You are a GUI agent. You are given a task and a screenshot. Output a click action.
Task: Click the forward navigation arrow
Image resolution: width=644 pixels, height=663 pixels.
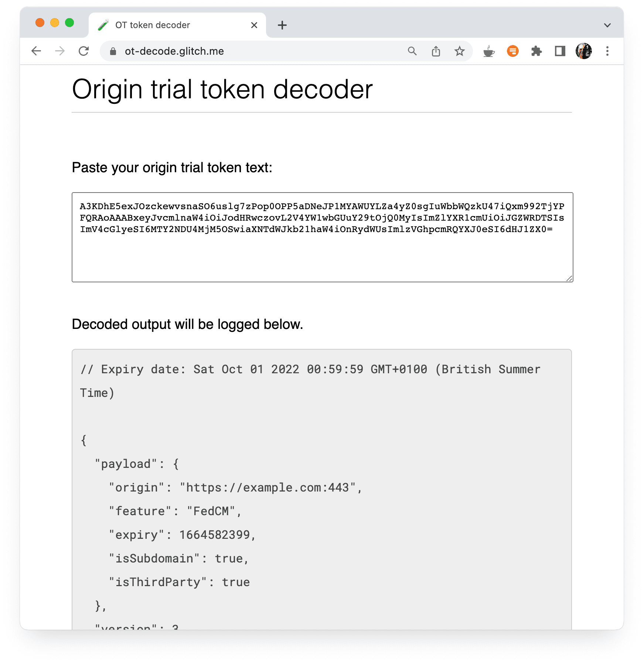click(60, 51)
